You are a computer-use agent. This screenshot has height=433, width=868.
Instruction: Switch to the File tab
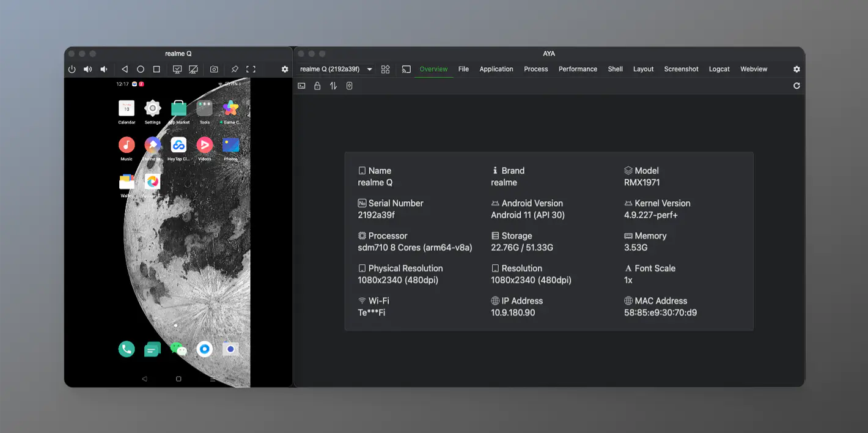click(x=463, y=69)
